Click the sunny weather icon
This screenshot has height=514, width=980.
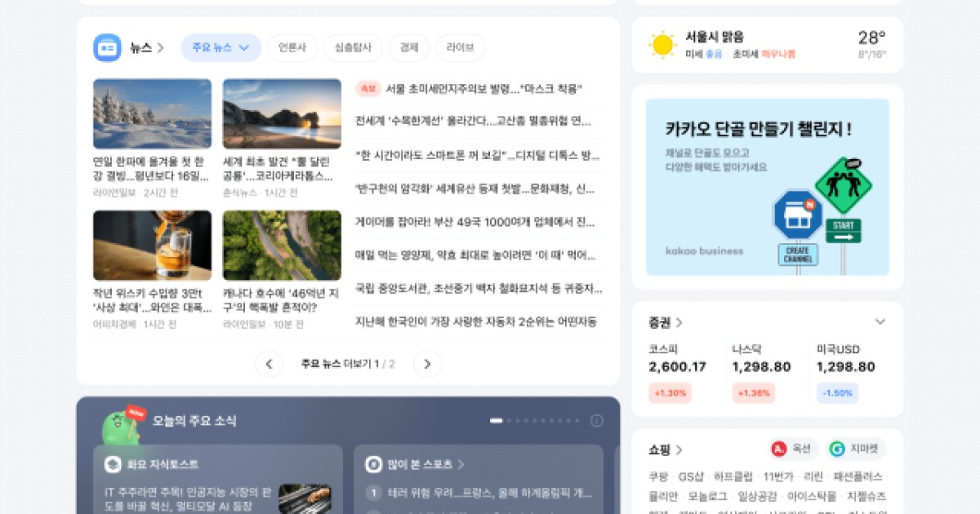click(x=662, y=45)
